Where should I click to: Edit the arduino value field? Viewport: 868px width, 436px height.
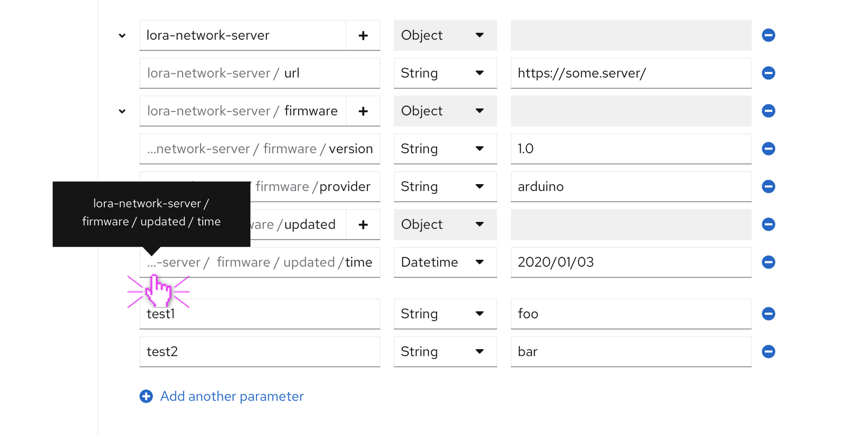pos(631,187)
